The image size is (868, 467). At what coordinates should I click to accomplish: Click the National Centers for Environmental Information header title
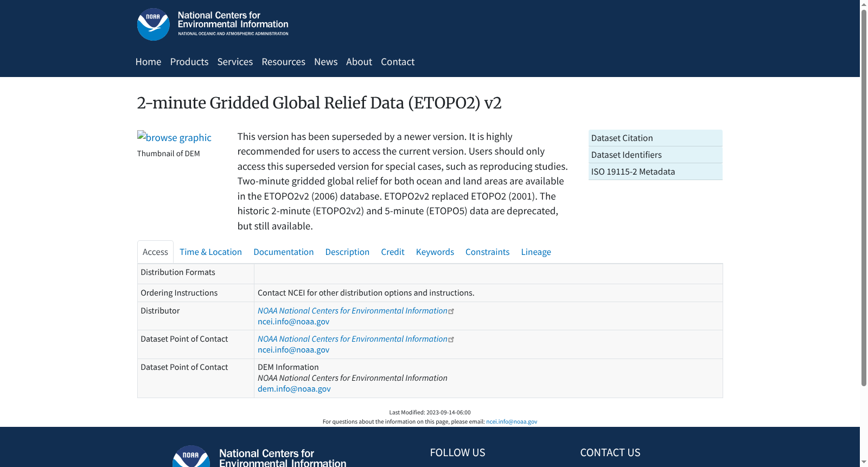coord(233,20)
